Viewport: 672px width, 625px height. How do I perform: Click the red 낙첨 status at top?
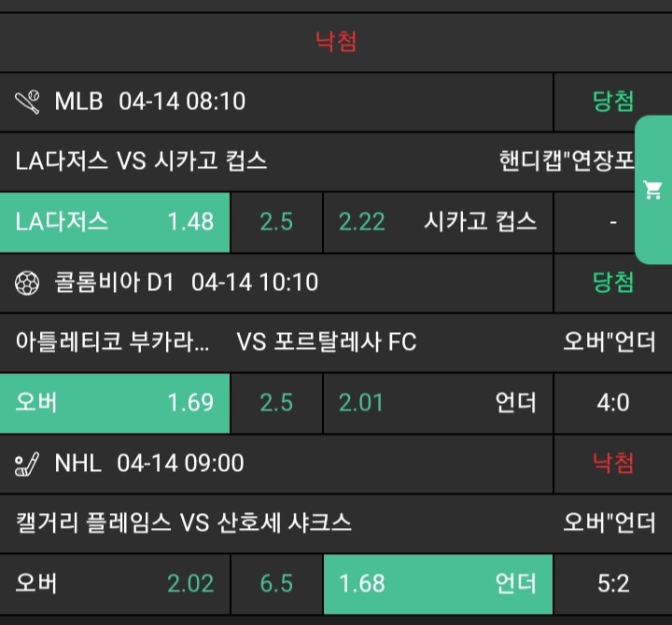coord(336,41)
